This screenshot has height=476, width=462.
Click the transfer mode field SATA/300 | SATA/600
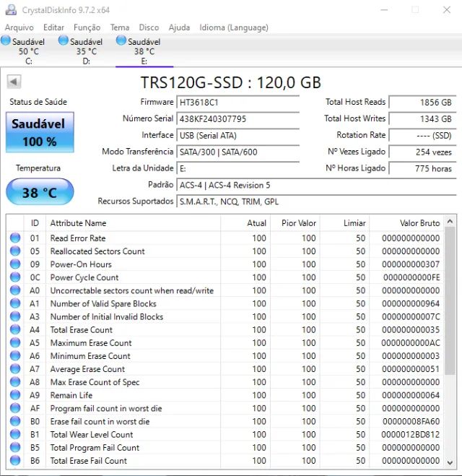(x=237, y=152)
